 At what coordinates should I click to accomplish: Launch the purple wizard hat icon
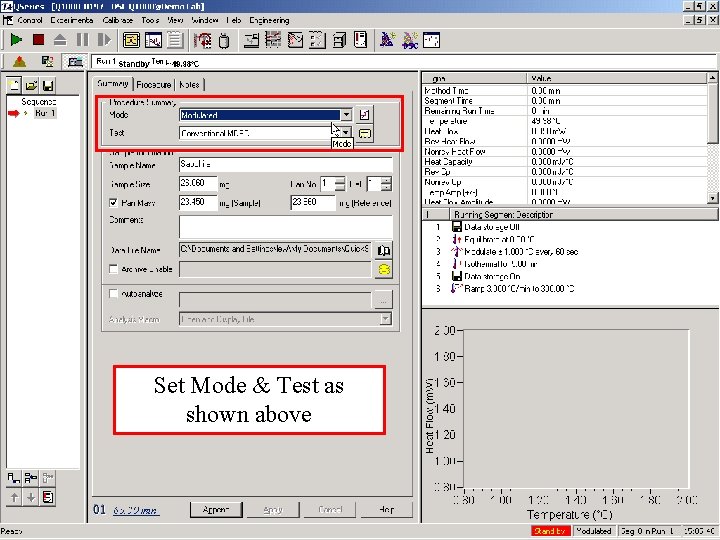coord(388,40)
